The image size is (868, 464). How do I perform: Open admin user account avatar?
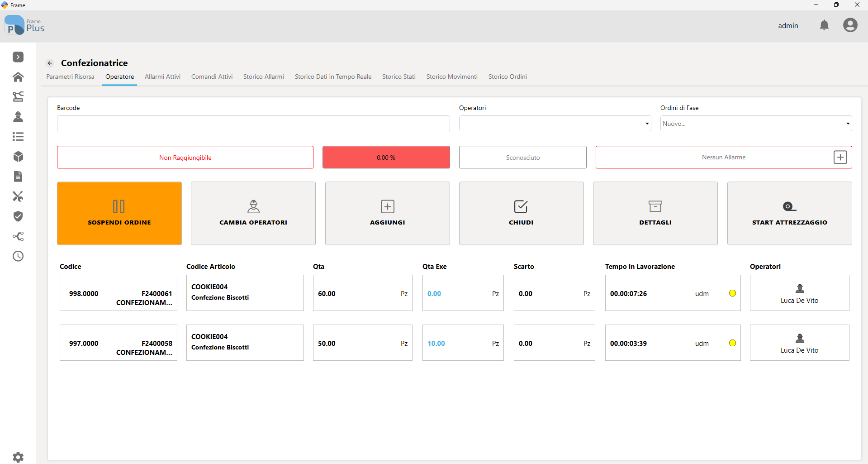(850, 25)
